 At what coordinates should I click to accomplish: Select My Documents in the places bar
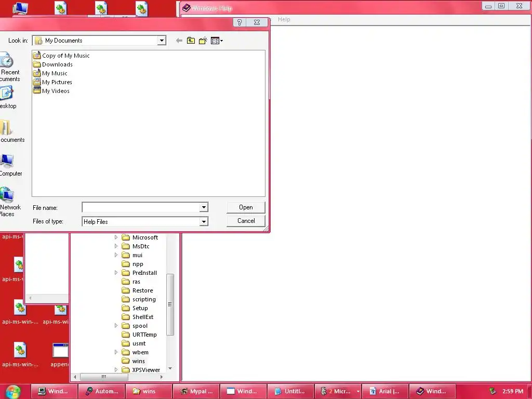tap(10, 131)
